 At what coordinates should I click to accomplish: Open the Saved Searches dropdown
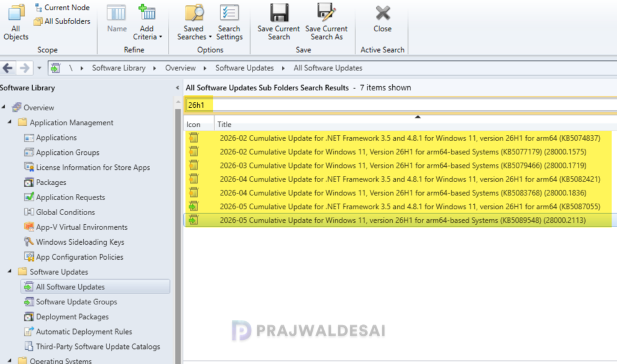pyautogui.click(x=194, y=22)
